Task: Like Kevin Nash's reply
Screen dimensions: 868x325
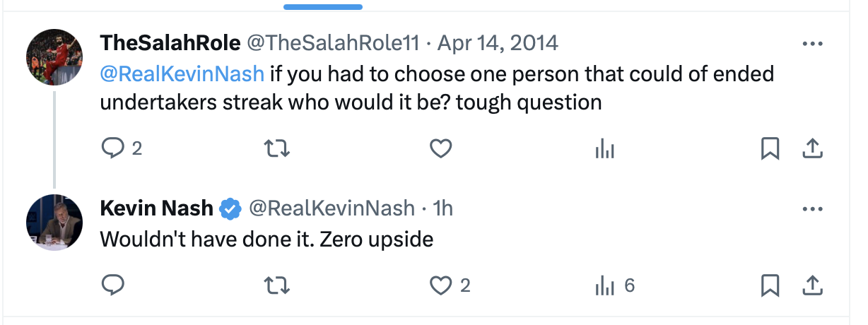Action: pos(441,285)
